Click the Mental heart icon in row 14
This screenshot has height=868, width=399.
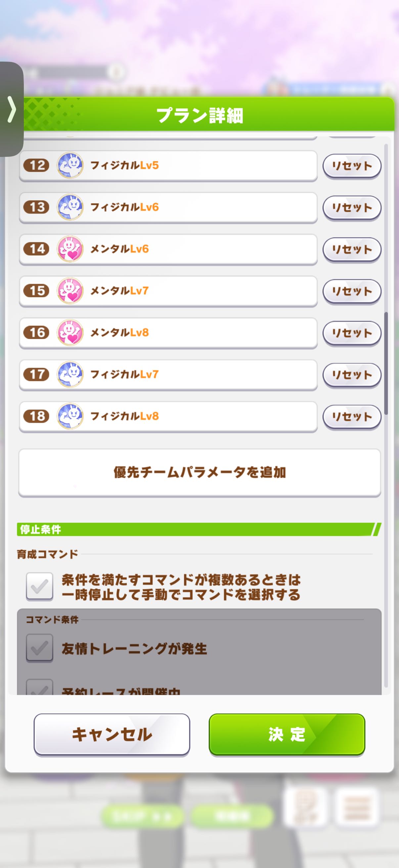70,249
